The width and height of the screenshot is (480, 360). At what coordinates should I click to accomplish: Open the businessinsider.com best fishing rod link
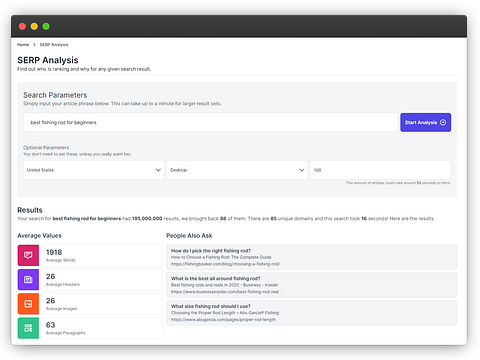coord(225,292)
